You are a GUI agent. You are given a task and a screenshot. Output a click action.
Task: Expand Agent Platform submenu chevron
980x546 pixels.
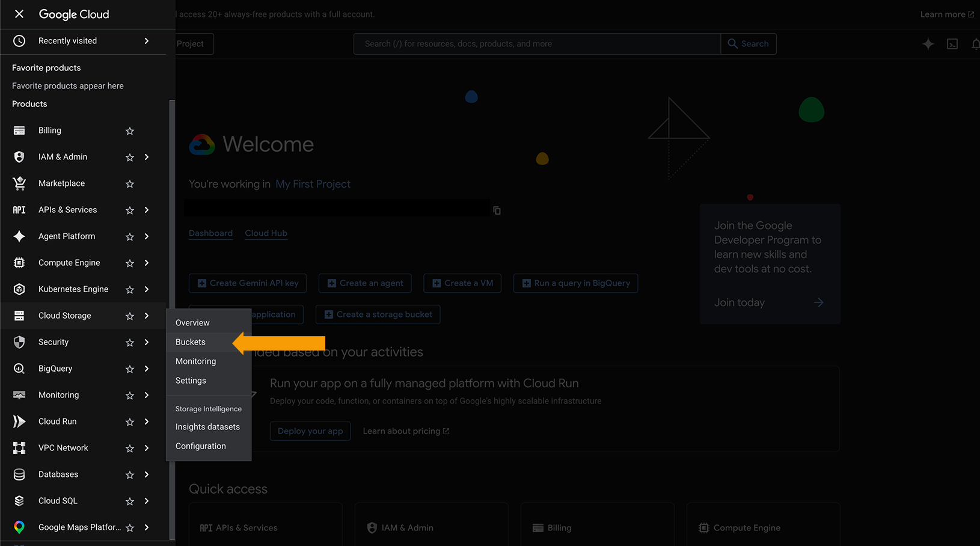click(x=147, y=236)
